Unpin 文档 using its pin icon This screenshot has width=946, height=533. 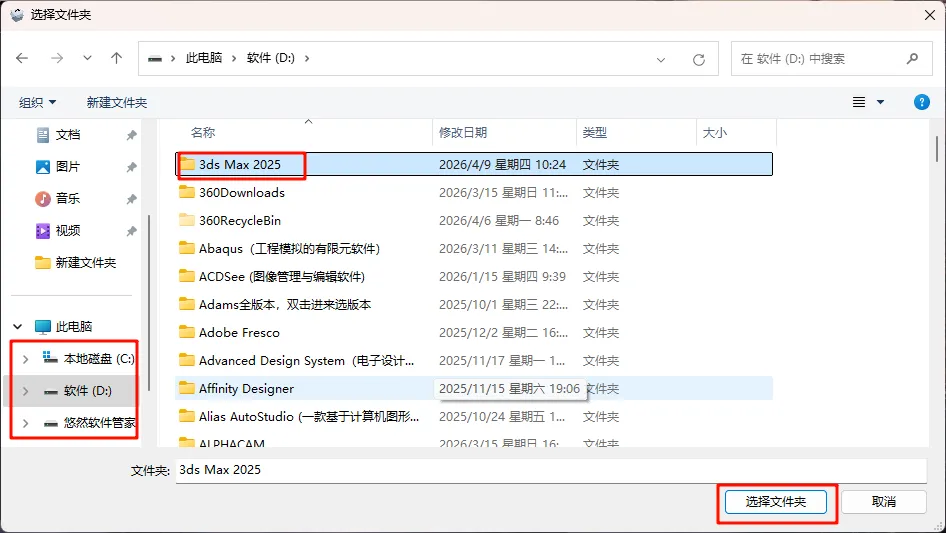coord(131,135)
